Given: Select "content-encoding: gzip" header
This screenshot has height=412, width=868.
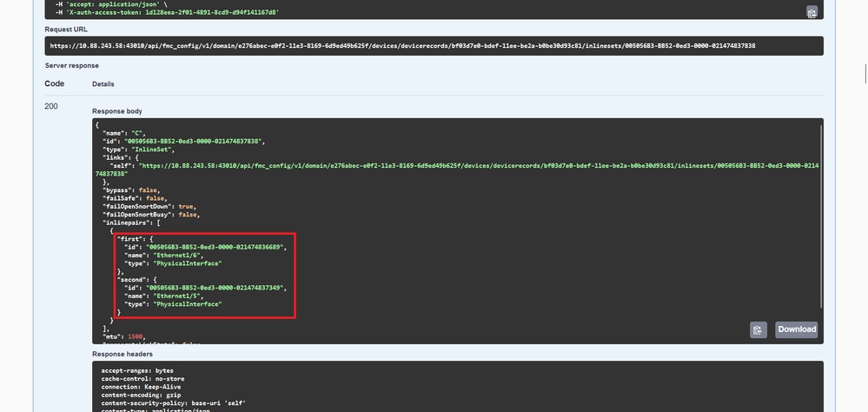Looking at the screenshot, I should [139, 395].
